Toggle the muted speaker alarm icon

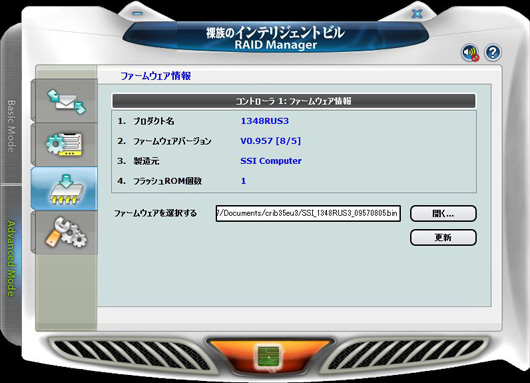470,53
